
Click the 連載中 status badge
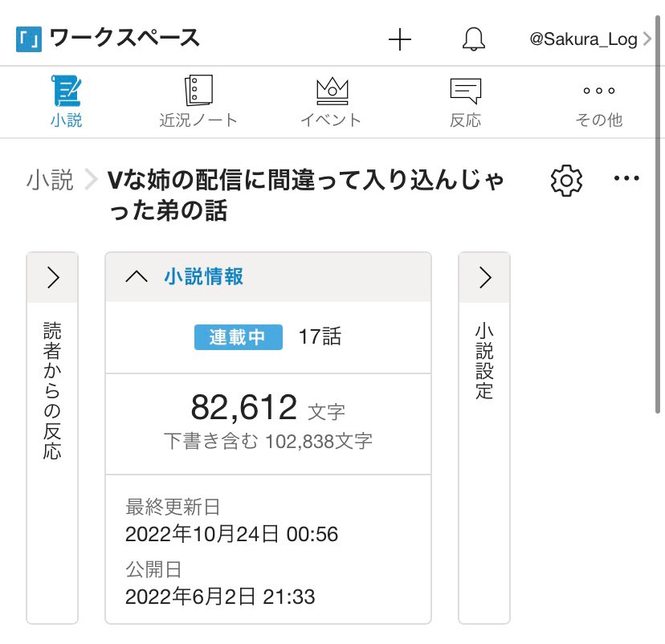click(238, 337)
